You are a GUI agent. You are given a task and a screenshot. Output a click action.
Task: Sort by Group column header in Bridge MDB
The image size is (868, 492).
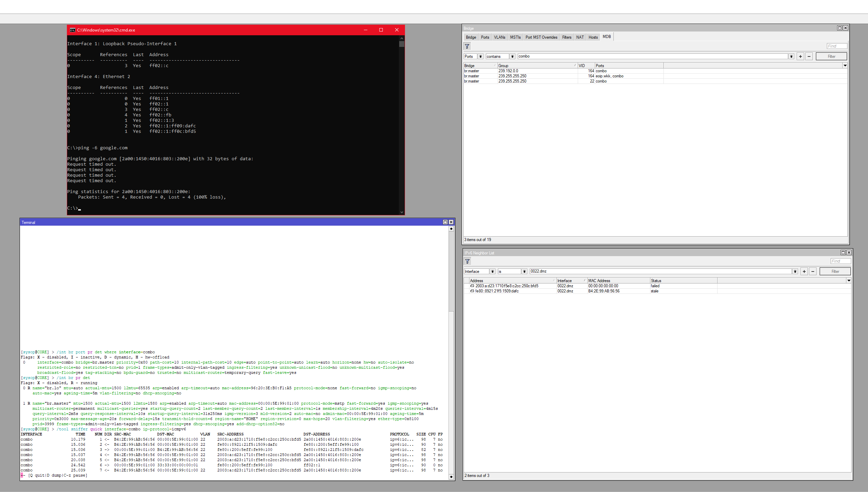tap(537, 66)
